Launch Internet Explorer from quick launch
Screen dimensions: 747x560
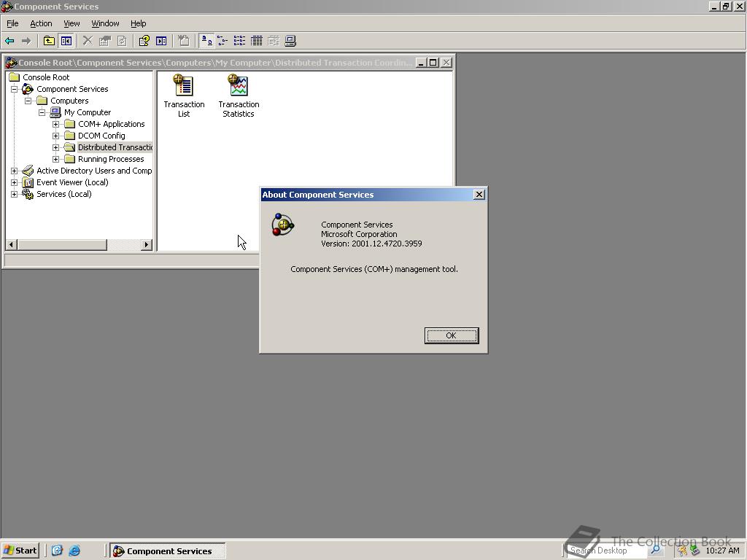[74, 551]
